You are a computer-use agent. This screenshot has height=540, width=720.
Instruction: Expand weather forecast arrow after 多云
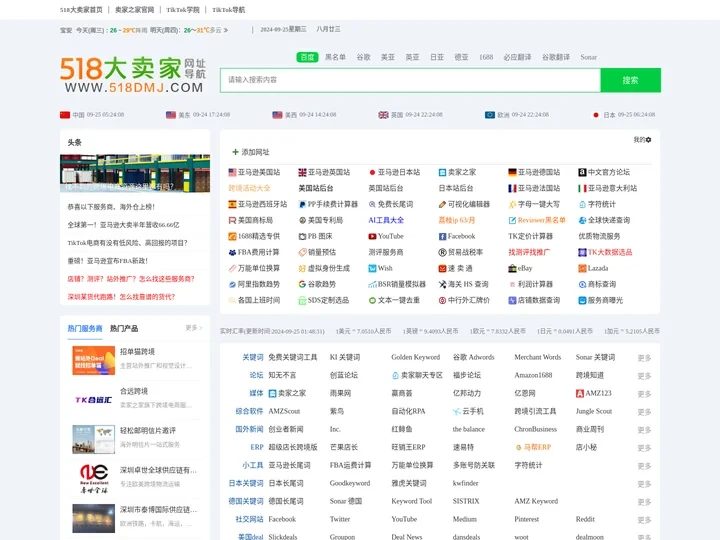(x=225, y=30)
